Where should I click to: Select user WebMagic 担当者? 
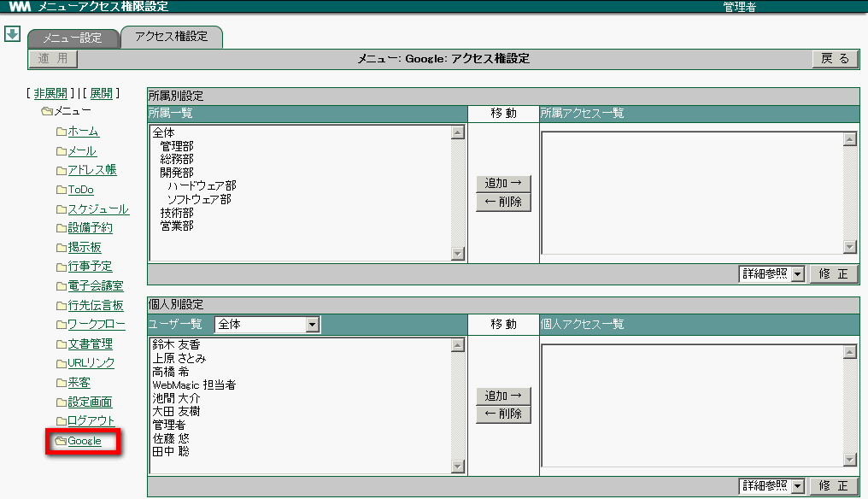pyautogui.click(x=194, y=385)
